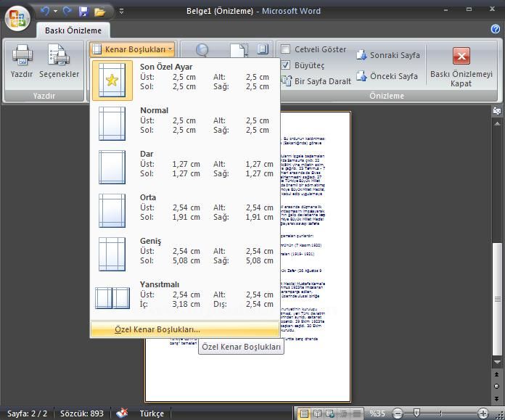Open Özel Kenar Boşlukları... dialog

pos(185,329)
